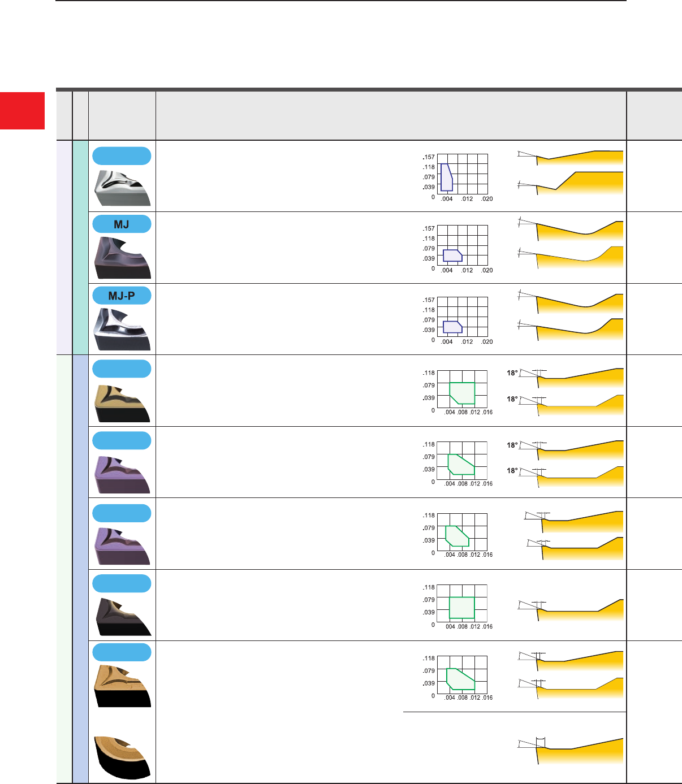Click the silver insert image above the MJ label
682x784 pixels.
click(x=122, y=188)
